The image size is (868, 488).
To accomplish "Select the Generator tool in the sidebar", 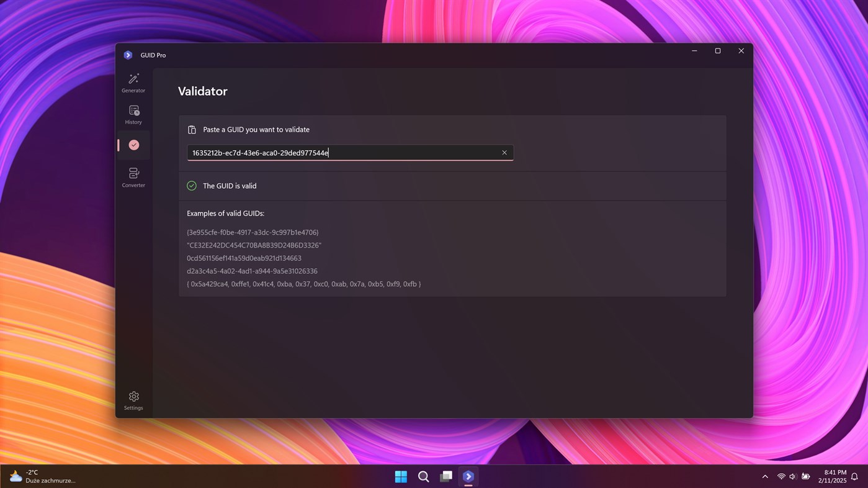I will (x=133, y=83).
